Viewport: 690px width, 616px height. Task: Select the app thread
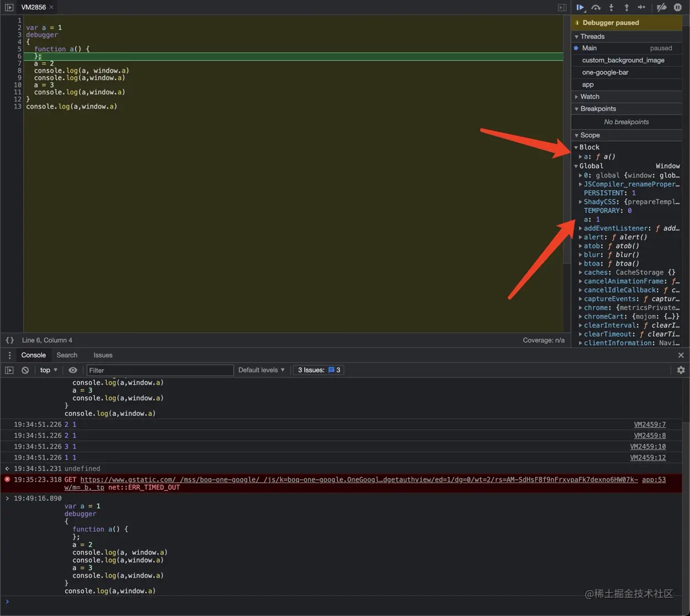[627, 84]
